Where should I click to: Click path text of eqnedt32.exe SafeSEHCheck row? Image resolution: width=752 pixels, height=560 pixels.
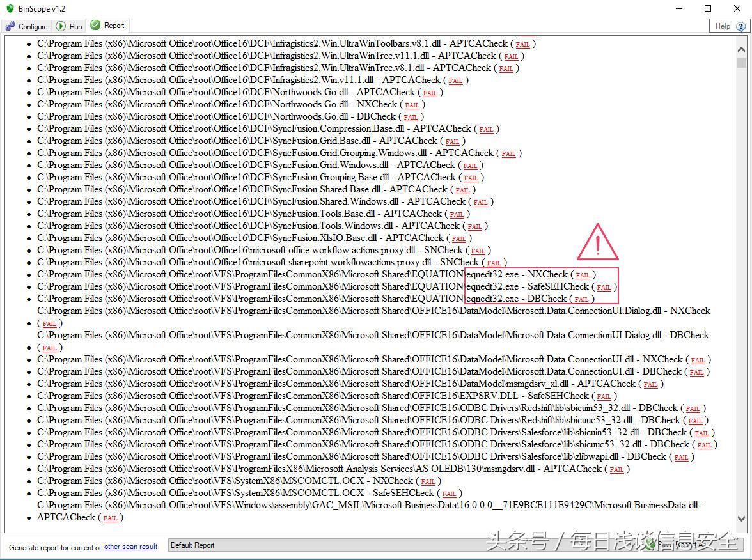[x=313, y=286]
